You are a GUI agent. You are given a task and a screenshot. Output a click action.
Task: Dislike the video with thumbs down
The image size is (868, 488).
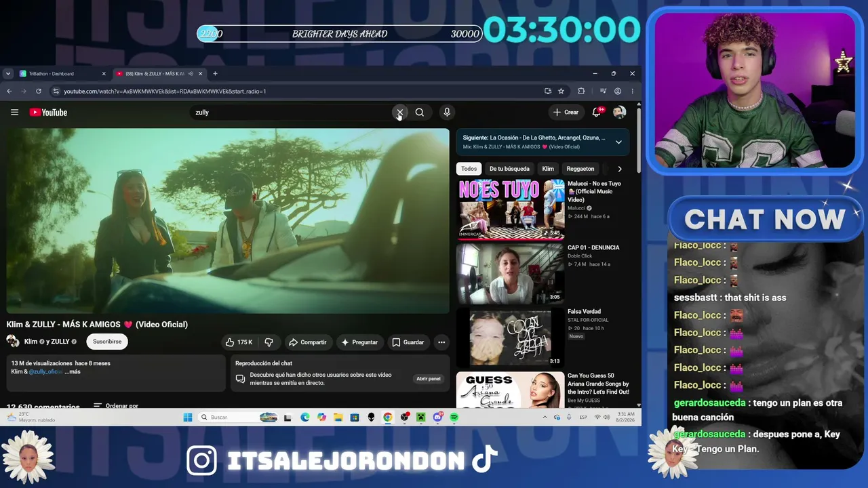269,342
